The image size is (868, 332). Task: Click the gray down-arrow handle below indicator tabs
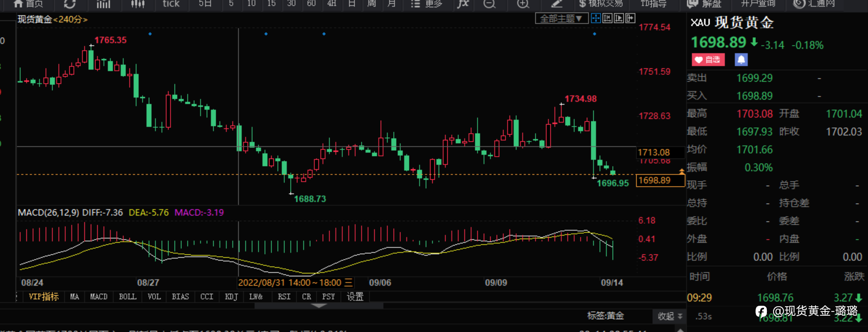319,306
